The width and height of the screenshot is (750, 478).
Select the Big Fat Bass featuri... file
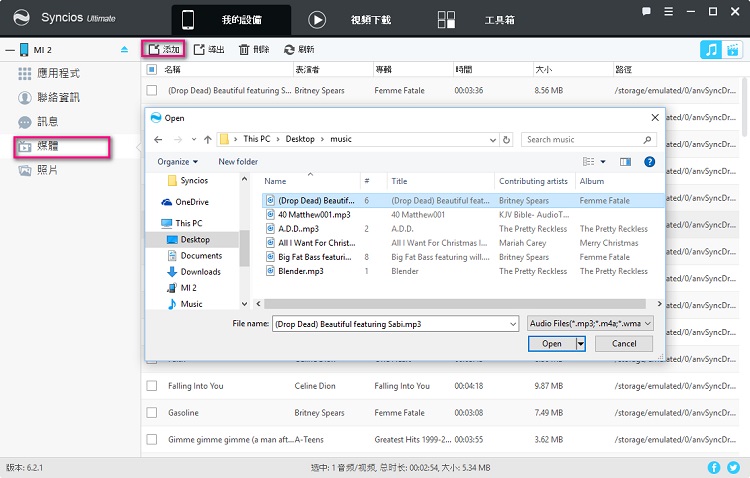(x=309, y=257)
